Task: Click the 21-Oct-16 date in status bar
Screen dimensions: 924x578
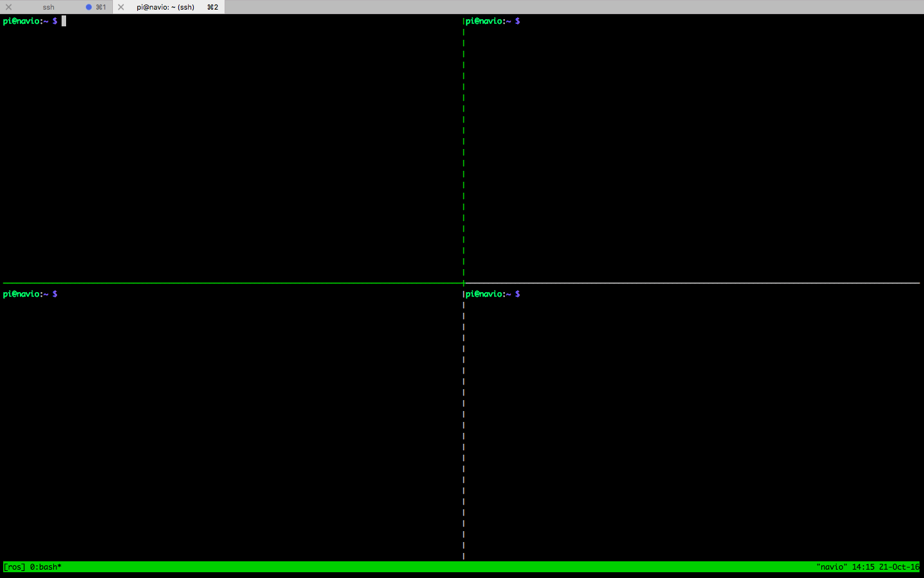Action: (899, 567)
